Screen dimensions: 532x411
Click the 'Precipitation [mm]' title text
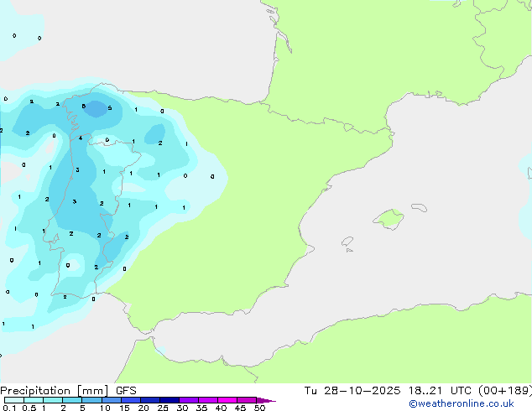pyautogui.click(x=55, y=391)
